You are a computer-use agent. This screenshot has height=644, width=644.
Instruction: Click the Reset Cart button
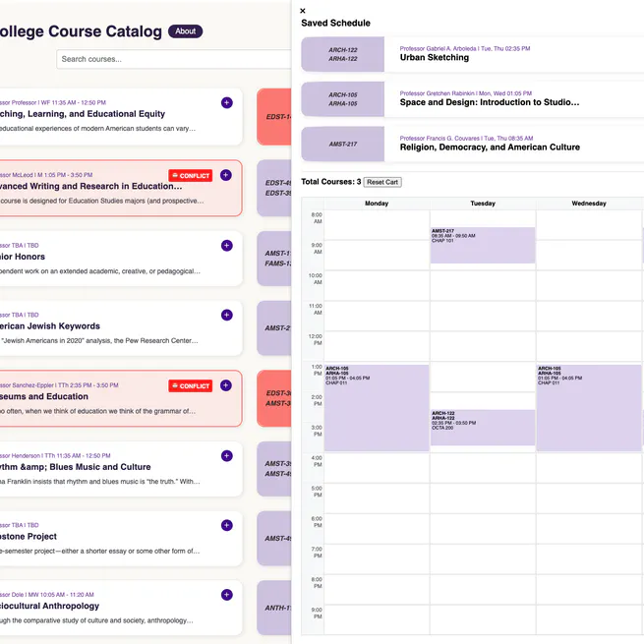coord(382,182)
